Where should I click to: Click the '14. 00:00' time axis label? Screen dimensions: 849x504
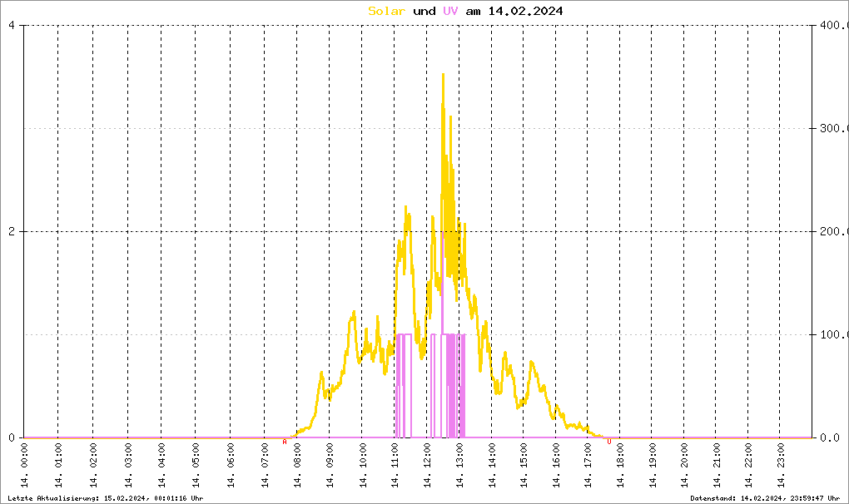[x=24, y=467]
